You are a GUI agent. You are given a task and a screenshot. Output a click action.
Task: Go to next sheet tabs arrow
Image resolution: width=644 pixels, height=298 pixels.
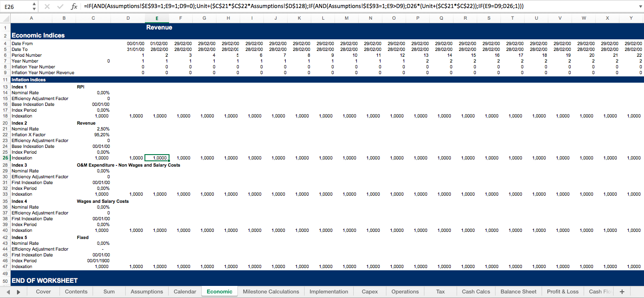click(19, 292)
